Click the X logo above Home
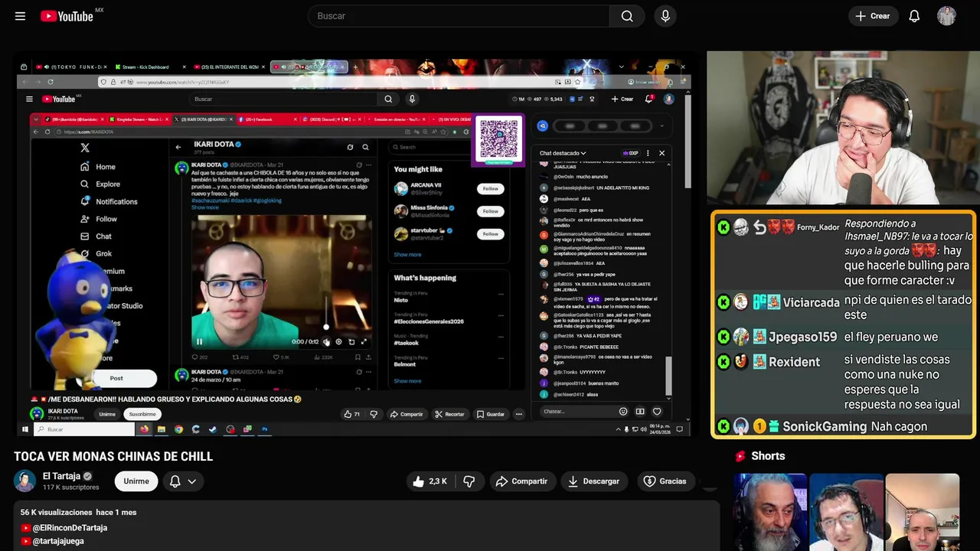 click(85, 148)
